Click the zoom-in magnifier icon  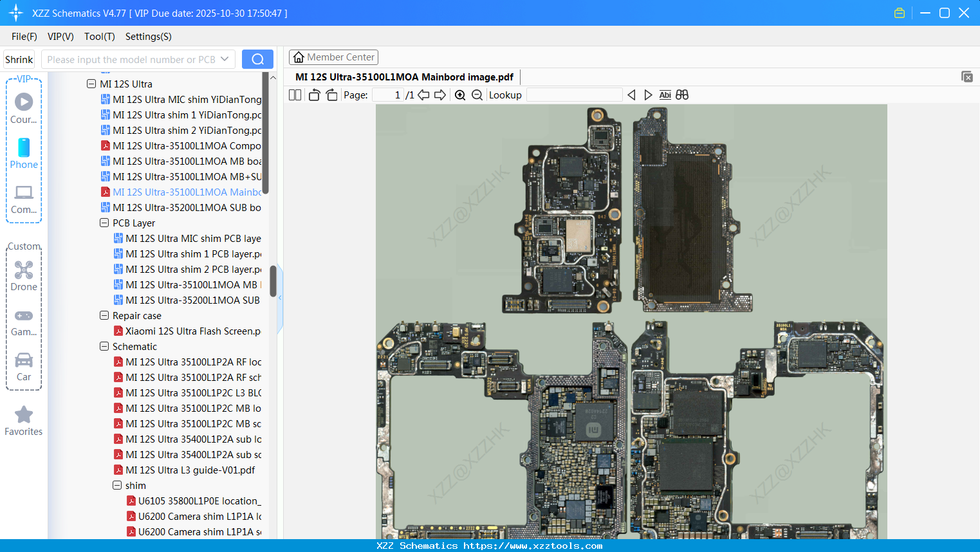(x=460, y=95)
